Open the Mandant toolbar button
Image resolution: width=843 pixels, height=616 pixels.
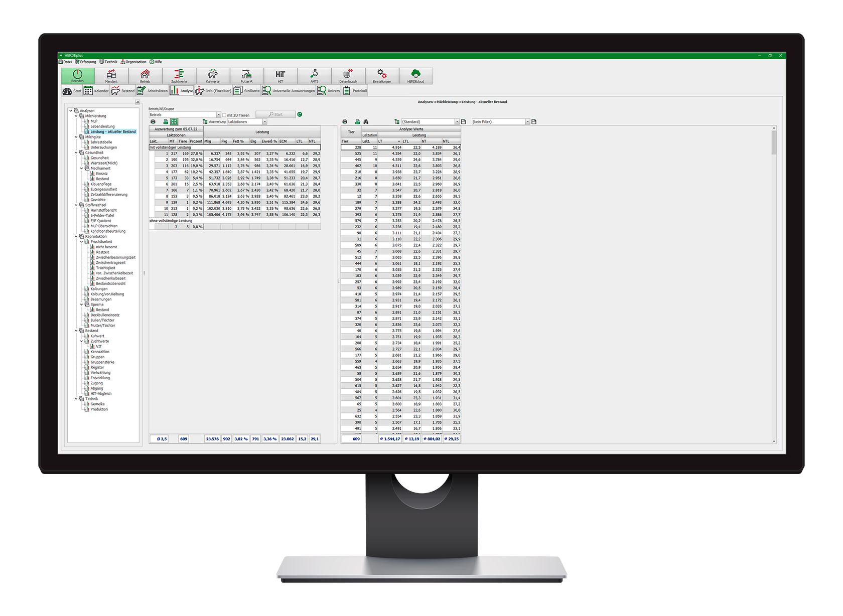pos(111,76)
